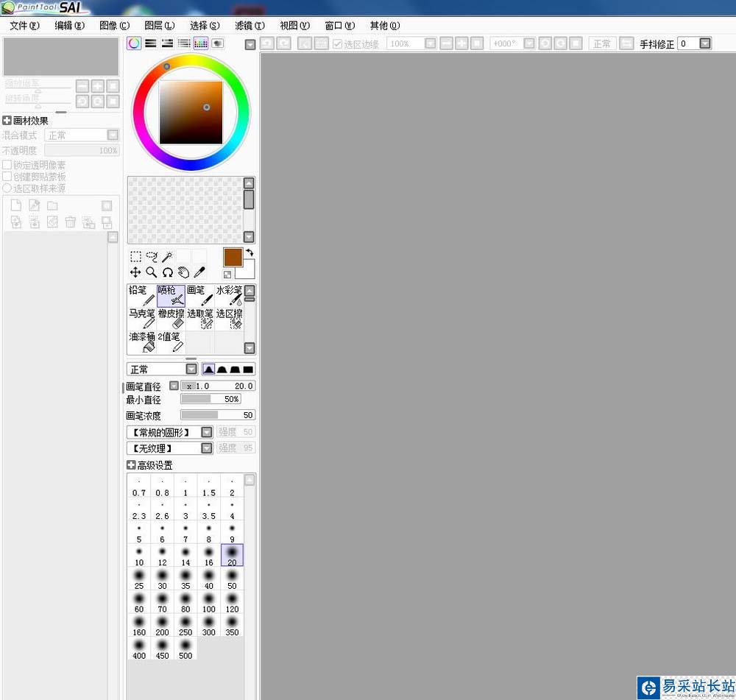736x700 pixels.
Task: Open the dropdown arrow beside the toolbar undo
Action: click(x=250, y=44)
